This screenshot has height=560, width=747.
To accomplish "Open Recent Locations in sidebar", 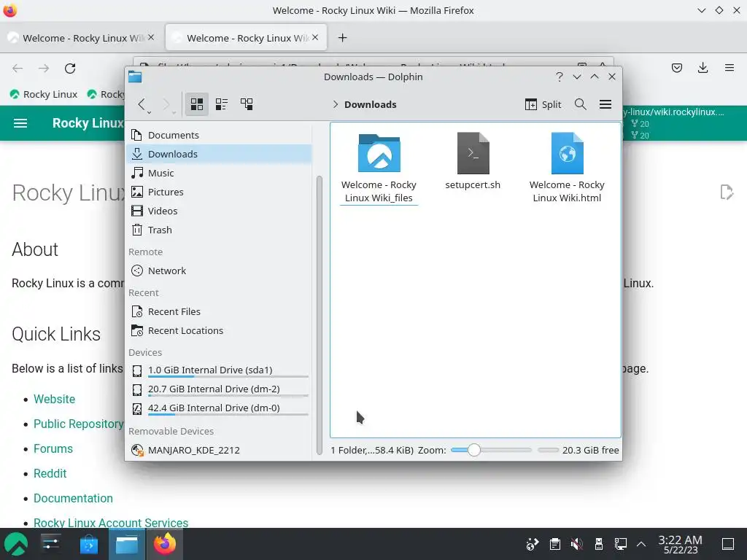I will coord(219,330).
